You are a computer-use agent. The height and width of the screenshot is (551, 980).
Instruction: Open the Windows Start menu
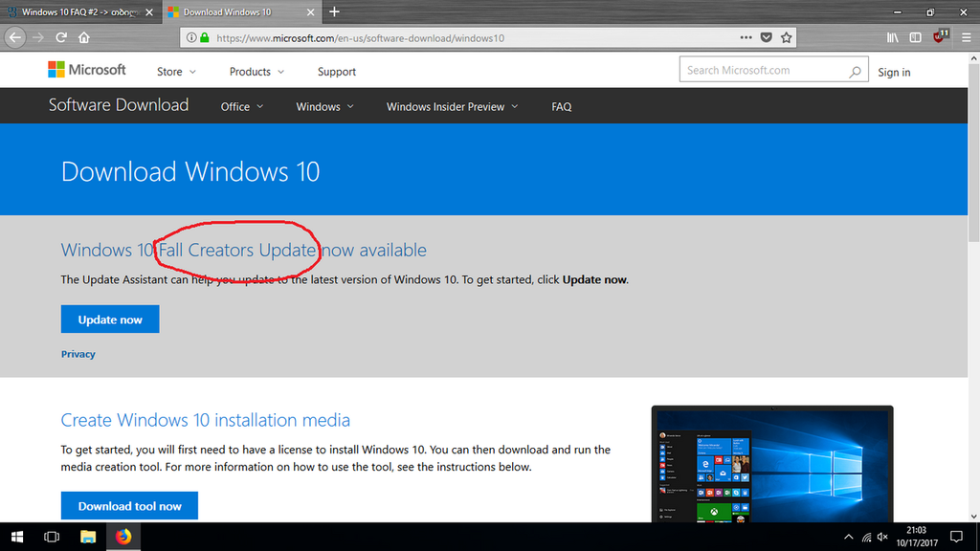(17, 537)
